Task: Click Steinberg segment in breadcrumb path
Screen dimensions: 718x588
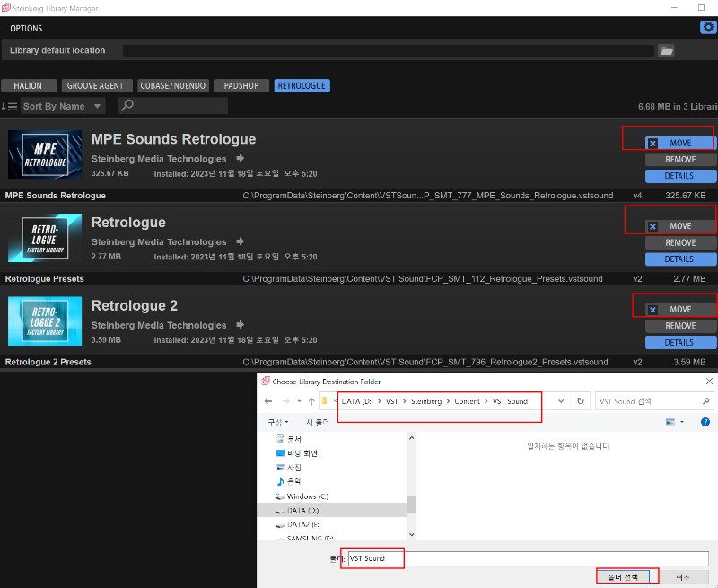Action: pos(426,401)
